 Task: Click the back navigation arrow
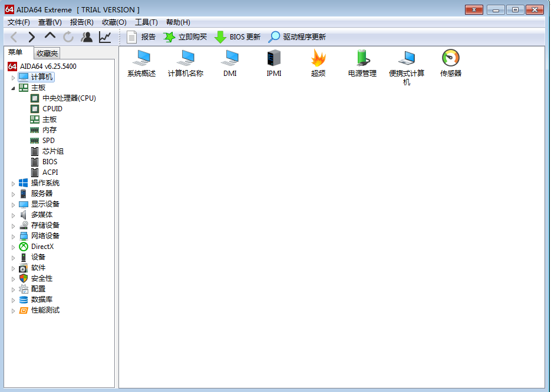[x=13, y=36]
